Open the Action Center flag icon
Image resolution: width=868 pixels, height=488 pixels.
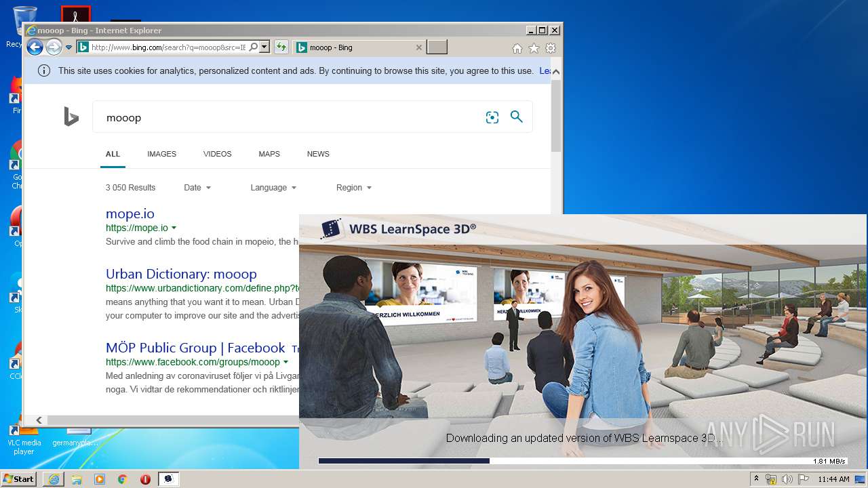coord(802,479)
